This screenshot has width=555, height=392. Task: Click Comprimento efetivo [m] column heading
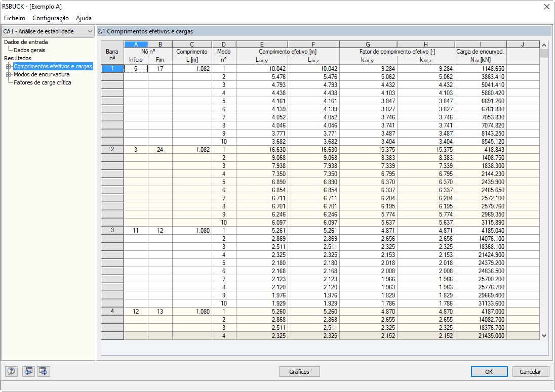click(x=288, y=52)
